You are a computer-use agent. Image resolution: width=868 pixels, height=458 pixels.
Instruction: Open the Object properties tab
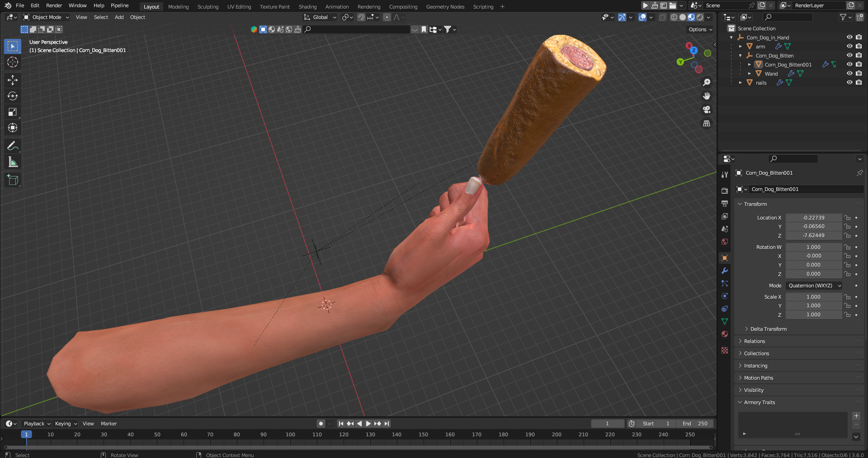(x=725, y=258)
